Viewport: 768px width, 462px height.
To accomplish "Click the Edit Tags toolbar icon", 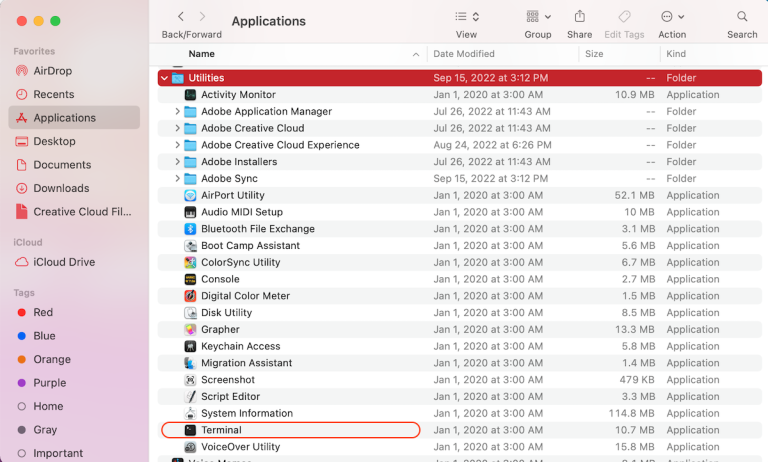I will (x=624, y=17).
